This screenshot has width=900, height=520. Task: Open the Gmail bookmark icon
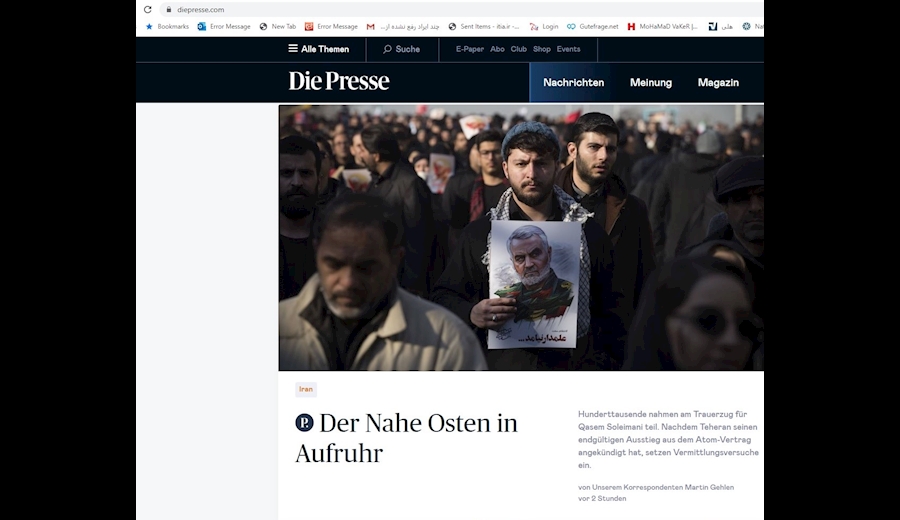click(x=371, y=26)
